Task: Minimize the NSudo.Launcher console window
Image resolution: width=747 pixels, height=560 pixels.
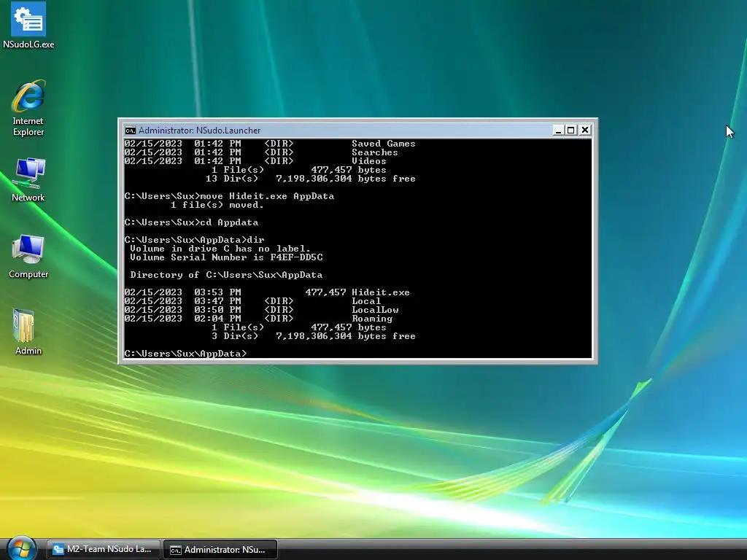Action: point(558,130)
